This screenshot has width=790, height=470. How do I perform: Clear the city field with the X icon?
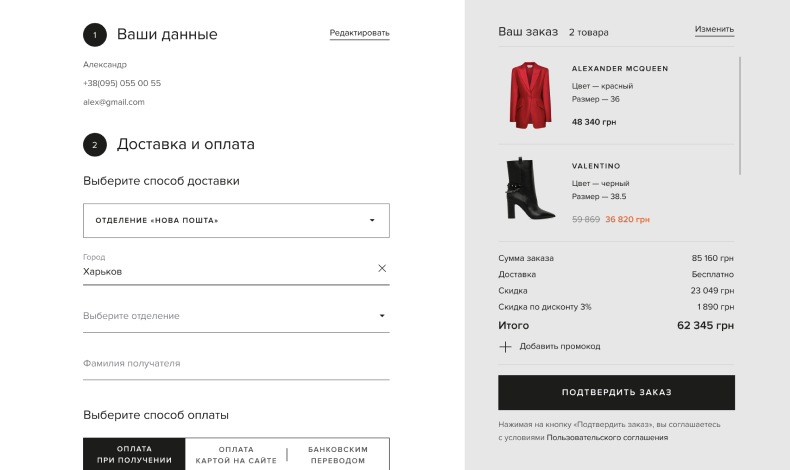click(x=382, y=268)
